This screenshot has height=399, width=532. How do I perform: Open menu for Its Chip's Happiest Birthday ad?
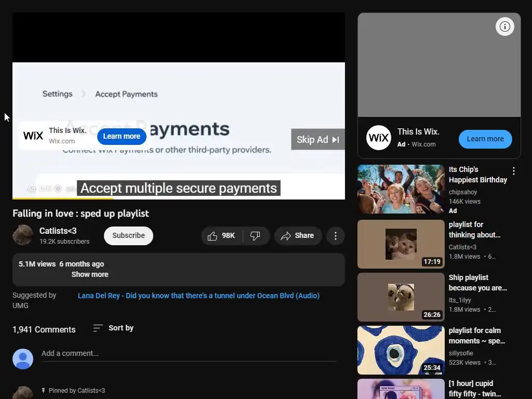click(x=514, y=171)
